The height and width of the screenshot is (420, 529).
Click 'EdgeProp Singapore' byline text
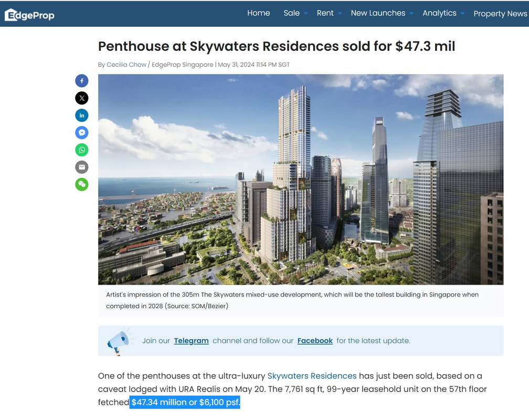(x=183, y=65)
